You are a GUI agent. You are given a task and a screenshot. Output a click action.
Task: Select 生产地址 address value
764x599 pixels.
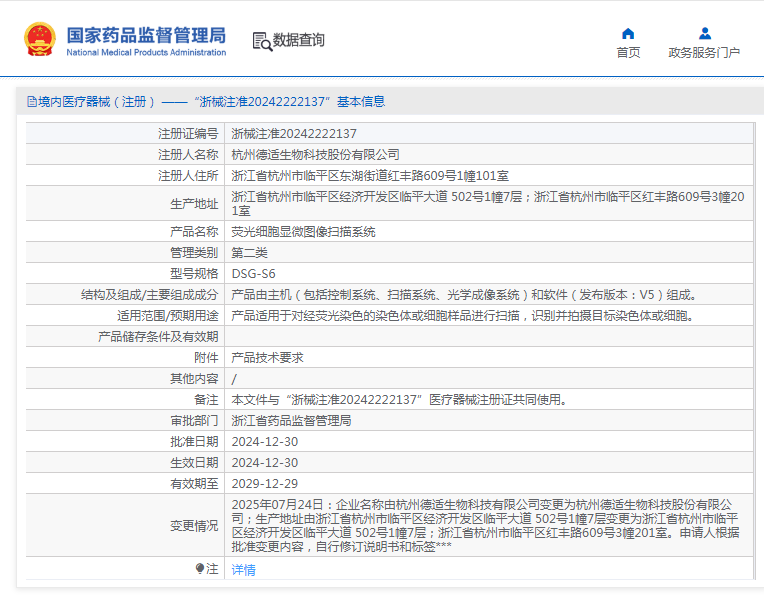pos(488,203)
